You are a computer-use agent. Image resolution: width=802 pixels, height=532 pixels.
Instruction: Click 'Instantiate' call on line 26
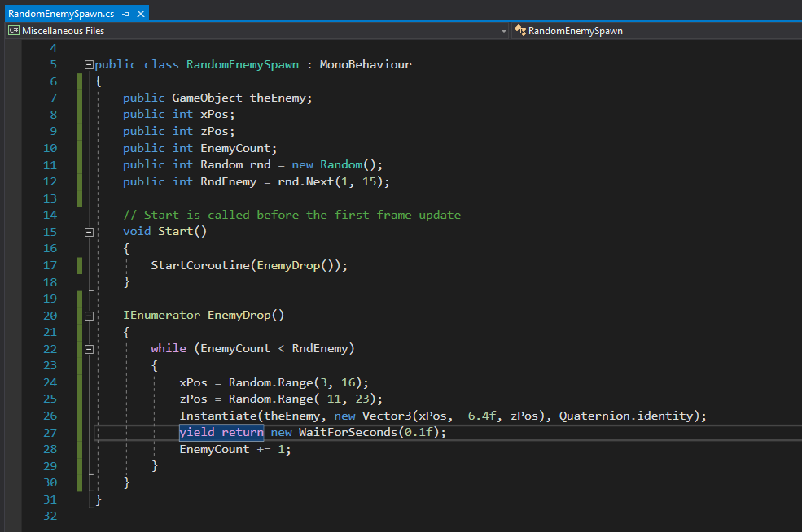point(218,416)
